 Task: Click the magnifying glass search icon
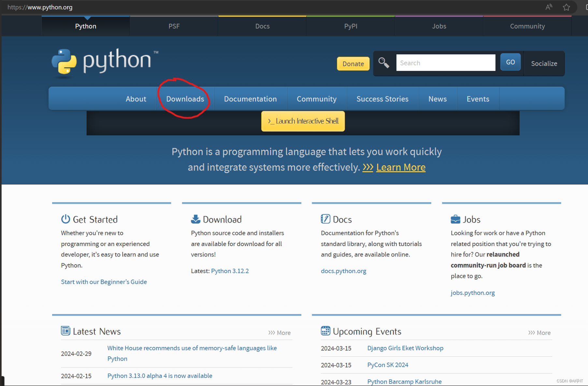384,63
